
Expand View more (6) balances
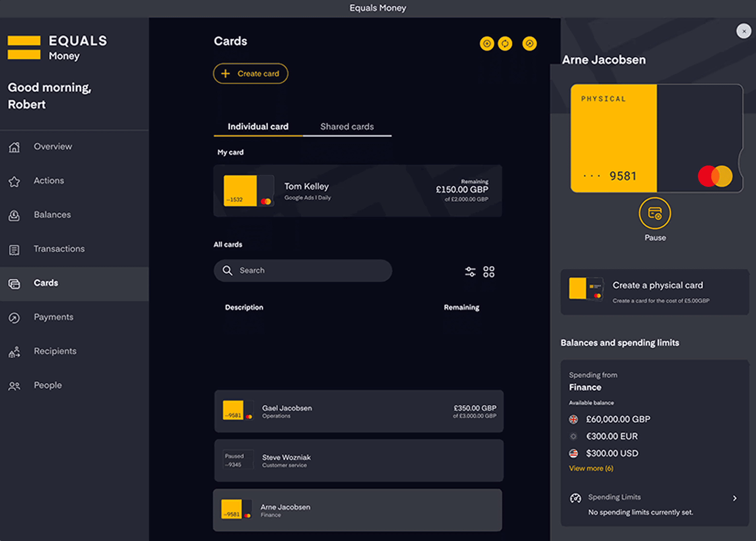click(x=591, y=468)
